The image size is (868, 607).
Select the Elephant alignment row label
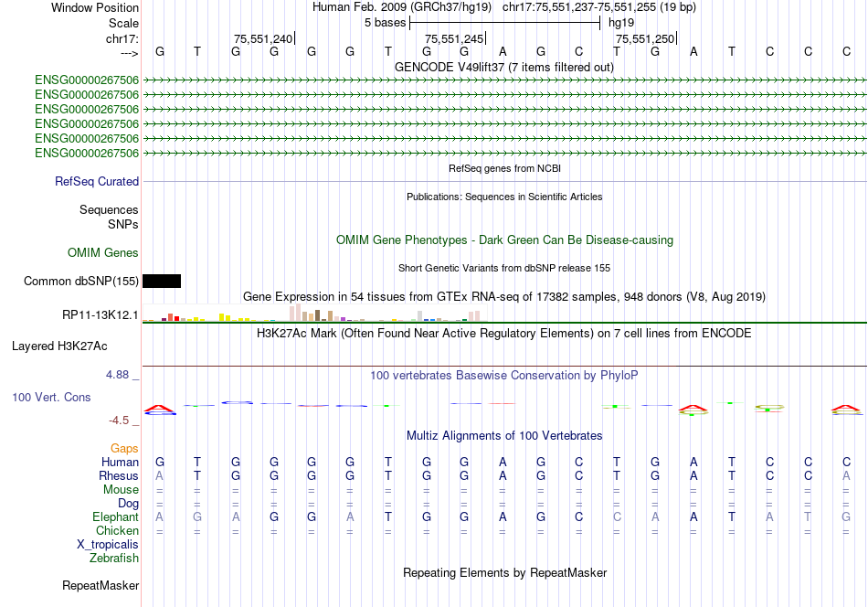pyautogui.click(x=116, y=516)
